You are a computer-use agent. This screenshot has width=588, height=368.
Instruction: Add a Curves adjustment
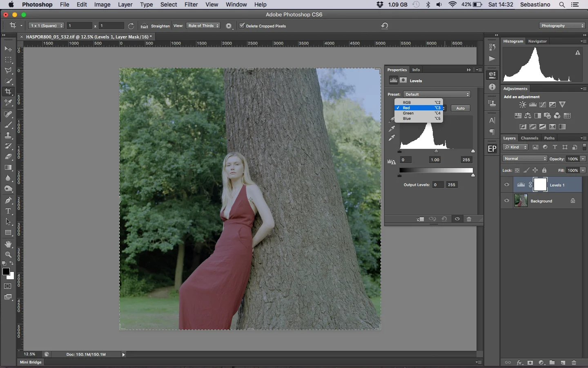(543, 105)
